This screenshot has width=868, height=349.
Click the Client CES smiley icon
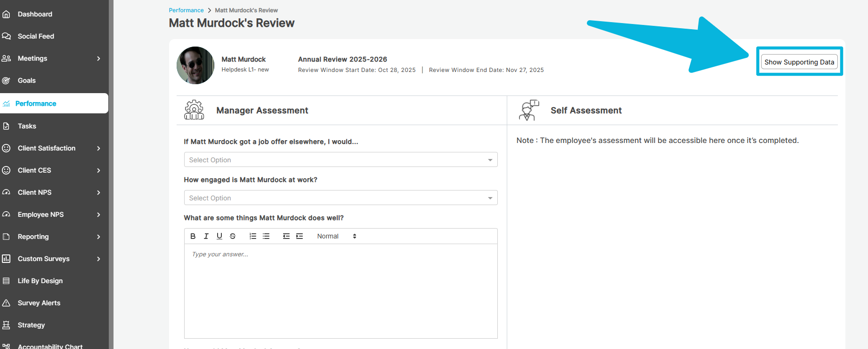[6, 170]
